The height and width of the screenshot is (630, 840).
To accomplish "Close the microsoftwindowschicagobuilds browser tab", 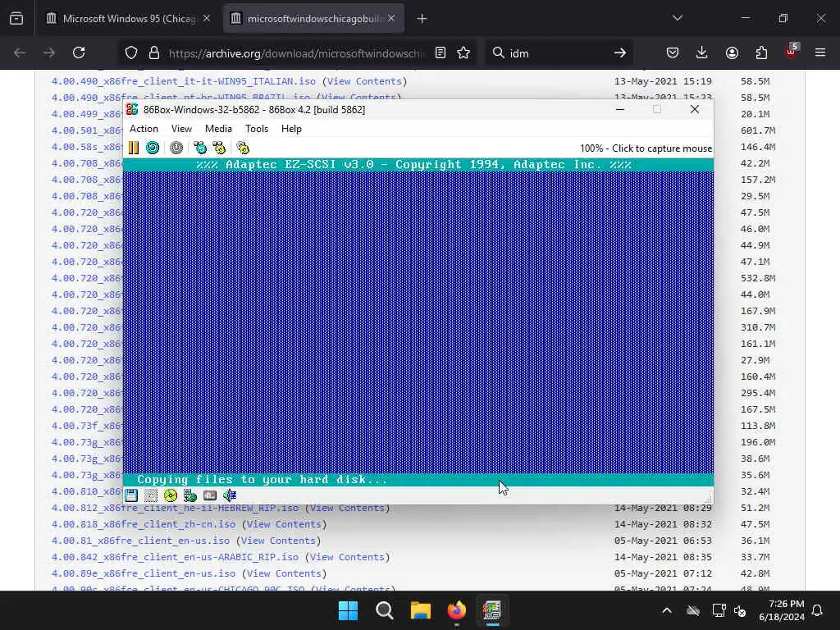I will click(391, 19).
